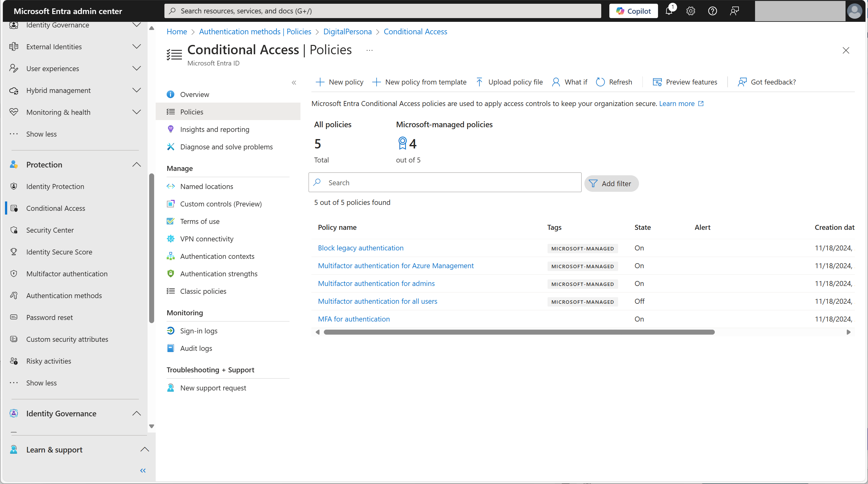Click Conditional Access sidebar icon
This screenshot has width=868, height=484.
click(14, 208)
